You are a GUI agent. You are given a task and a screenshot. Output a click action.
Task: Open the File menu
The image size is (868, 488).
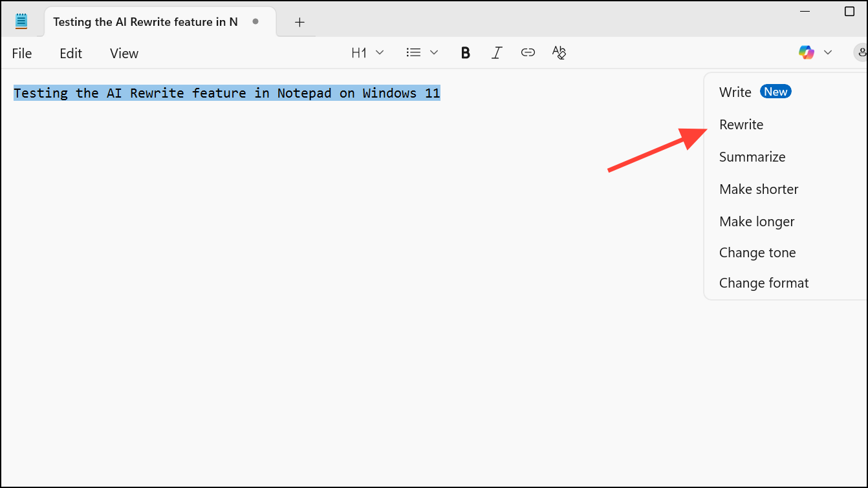pyautogui.click(x=21, y=53)
